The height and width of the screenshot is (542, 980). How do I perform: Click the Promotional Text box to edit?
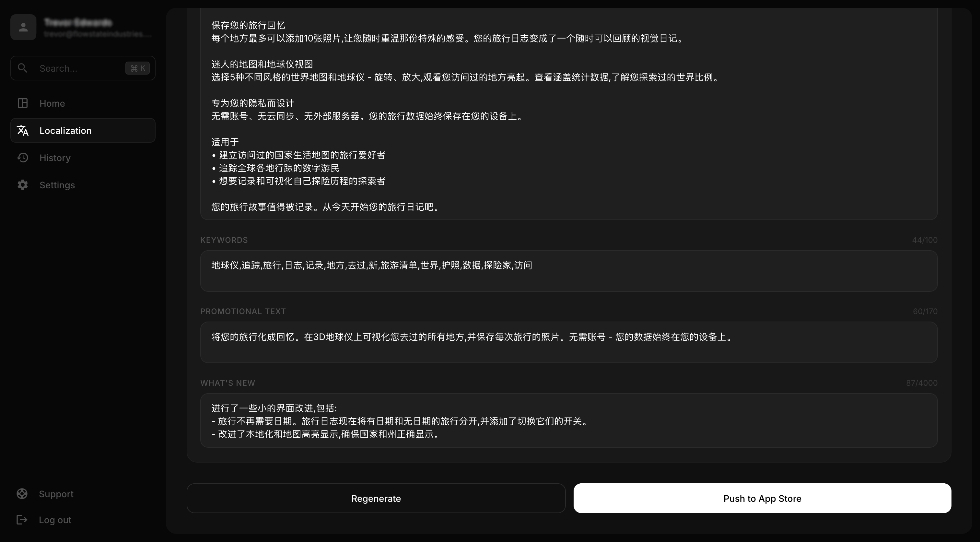click(x=568, y=342)
